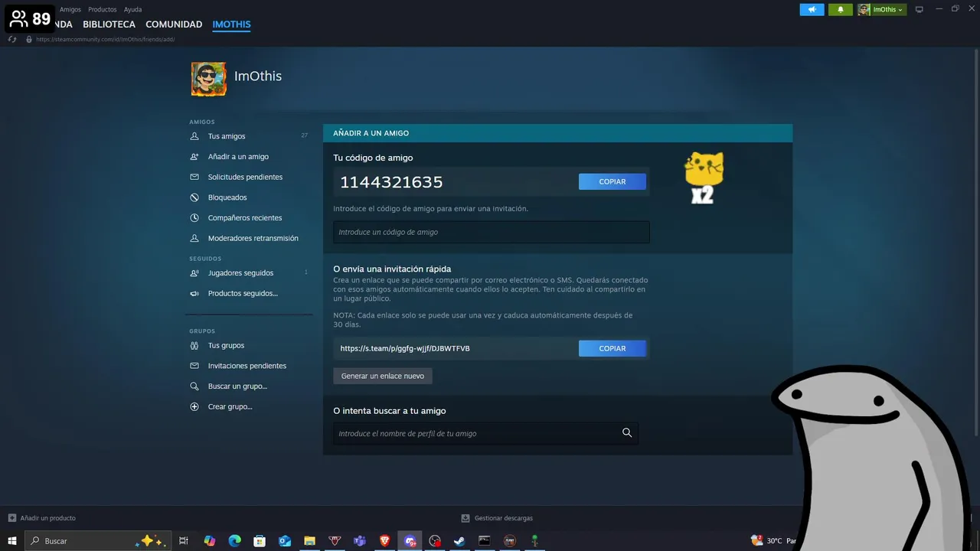This screenshot has height=551, width=980.
Task: Open the Bloqueados list
Action: pos(227,197)
